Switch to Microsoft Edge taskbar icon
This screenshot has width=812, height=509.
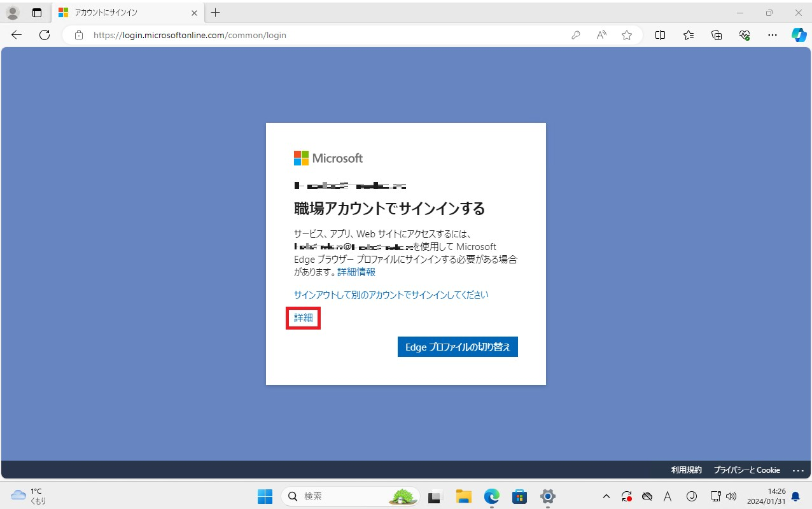click(491, 496)
